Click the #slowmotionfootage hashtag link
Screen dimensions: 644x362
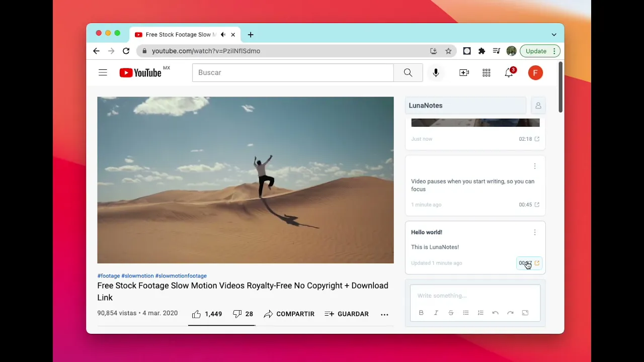181,276
